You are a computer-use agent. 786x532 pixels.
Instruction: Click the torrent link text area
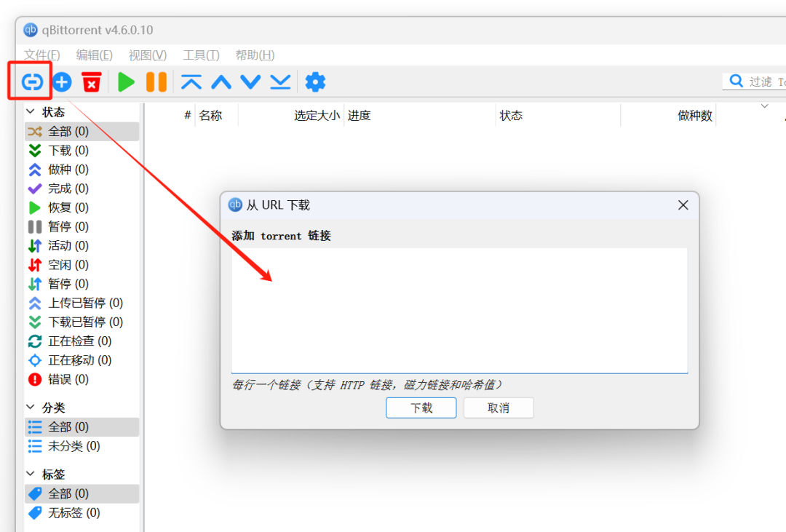pyautogui.click(x=460, y=310)
